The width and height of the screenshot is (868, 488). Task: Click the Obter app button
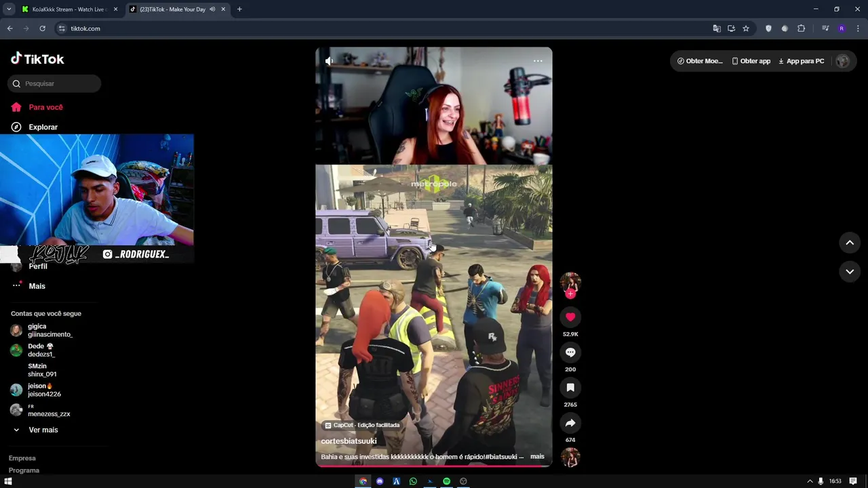[x=751, y=61]
